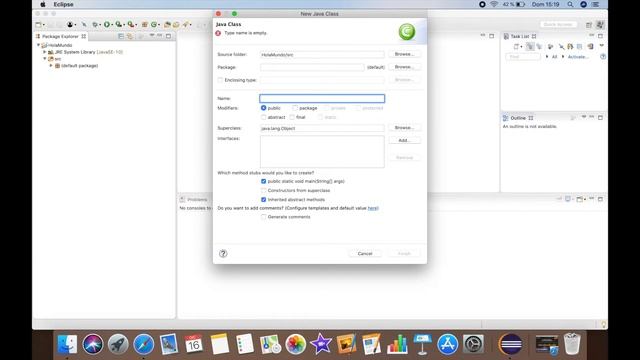This screenshot has height=360, width=640.
Task: Click the Java perspective icon
Action: [x=600, y=25]
